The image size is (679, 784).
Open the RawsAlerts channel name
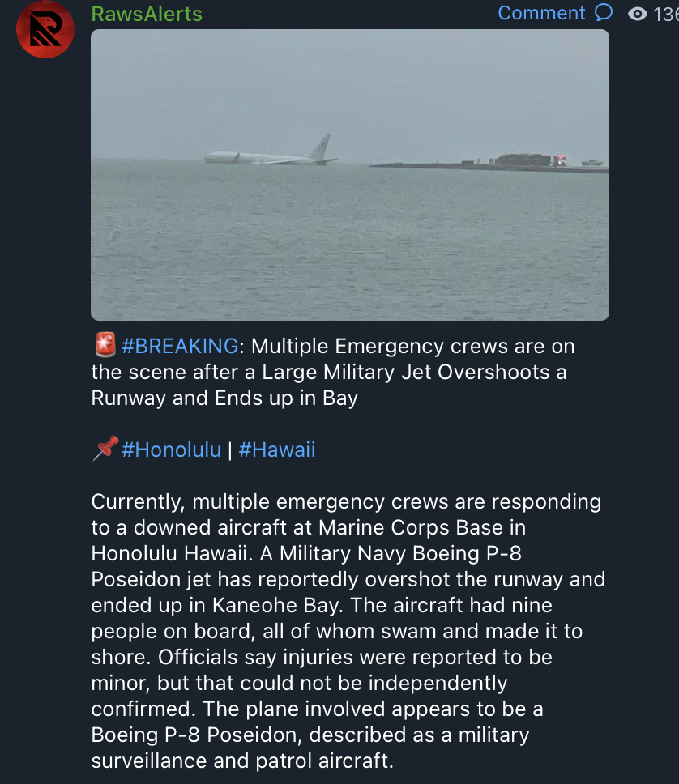tap(147, 14)
